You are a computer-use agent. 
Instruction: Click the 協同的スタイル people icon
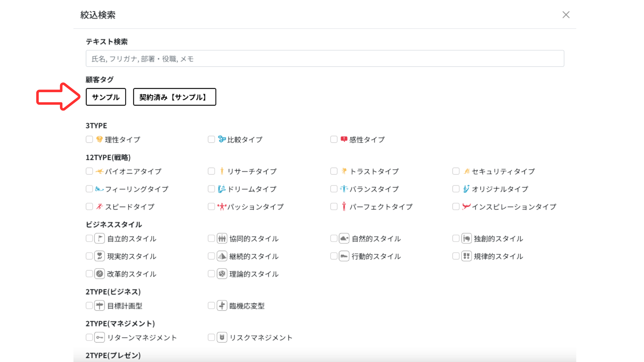222,238
